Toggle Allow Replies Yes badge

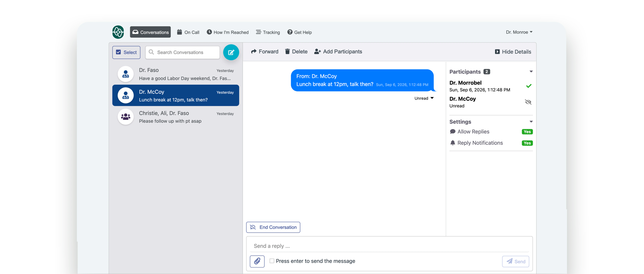tap(527, 132)
